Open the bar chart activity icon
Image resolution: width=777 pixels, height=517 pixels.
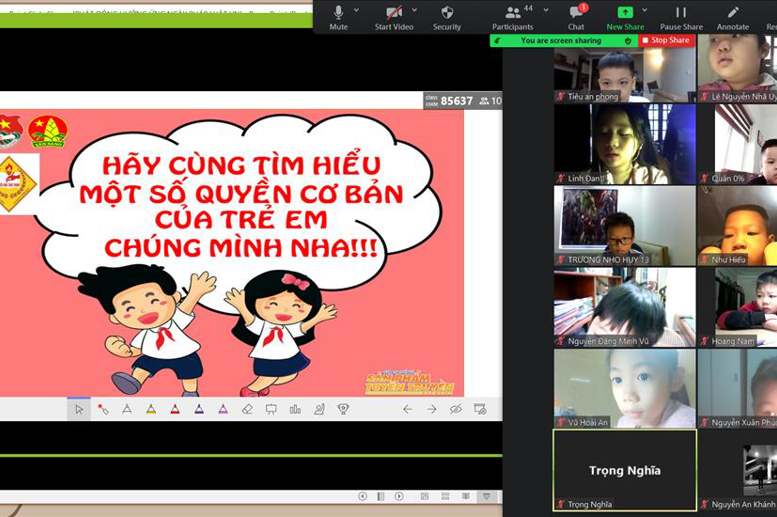click(x=295, y=409)
